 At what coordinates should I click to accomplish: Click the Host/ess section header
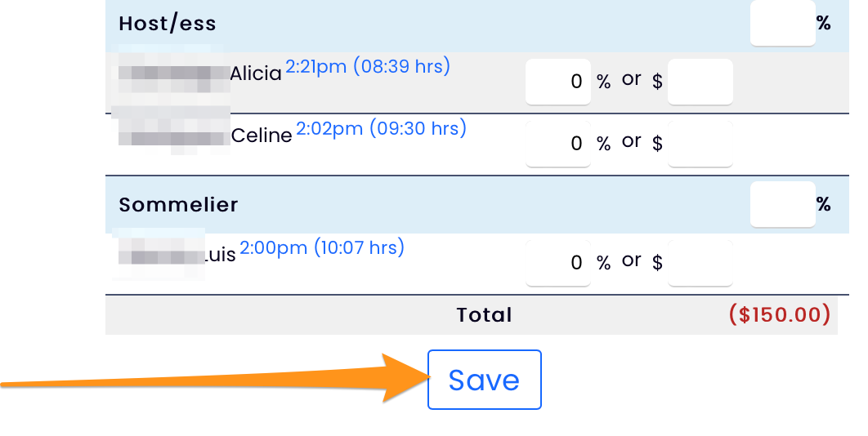(x=168, y=24)
